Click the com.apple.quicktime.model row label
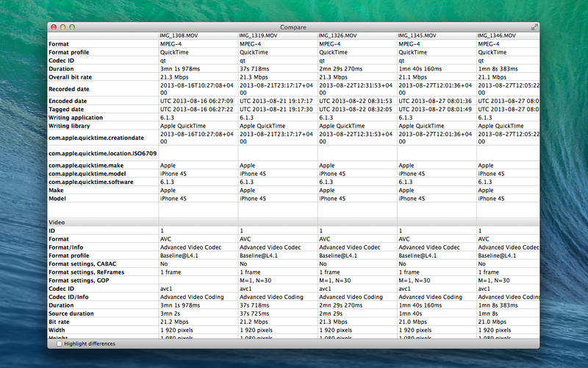The height and width of the screenshot is (368, 588). [87, 174]
